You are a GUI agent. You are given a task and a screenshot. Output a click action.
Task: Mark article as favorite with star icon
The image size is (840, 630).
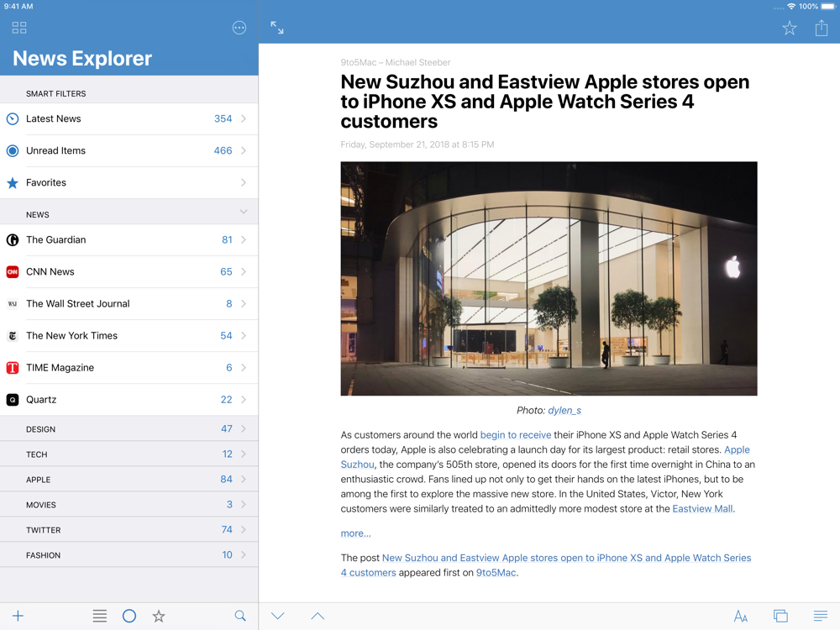[x=789, y=28]
